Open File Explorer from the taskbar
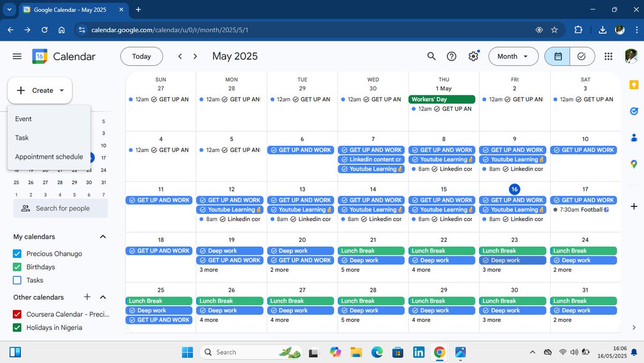 (x=356, y=352)
